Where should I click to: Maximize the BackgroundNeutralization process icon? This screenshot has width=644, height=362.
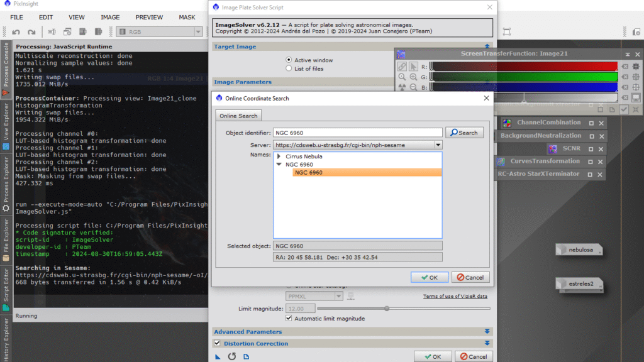pos(592,136)
